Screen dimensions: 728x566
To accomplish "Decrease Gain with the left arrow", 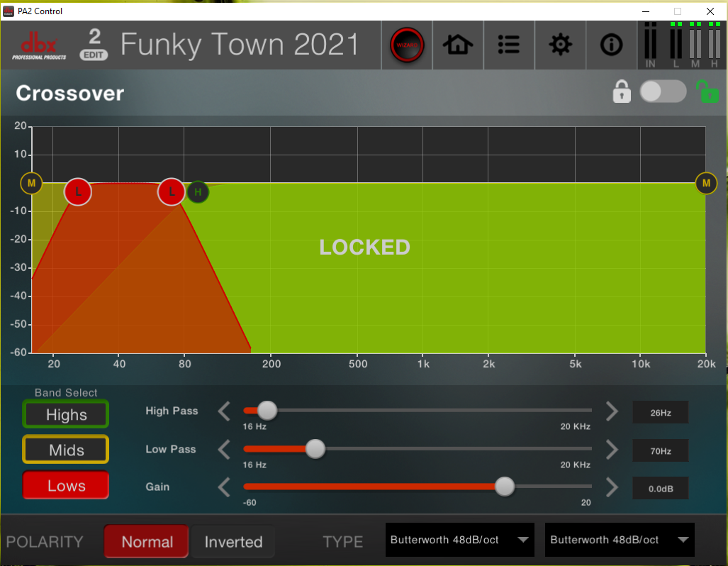I will point(224,487).
